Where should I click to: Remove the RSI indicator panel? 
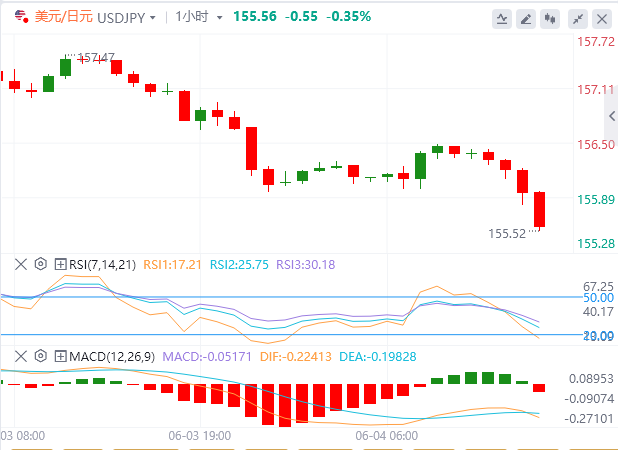[x=20, y=264]
